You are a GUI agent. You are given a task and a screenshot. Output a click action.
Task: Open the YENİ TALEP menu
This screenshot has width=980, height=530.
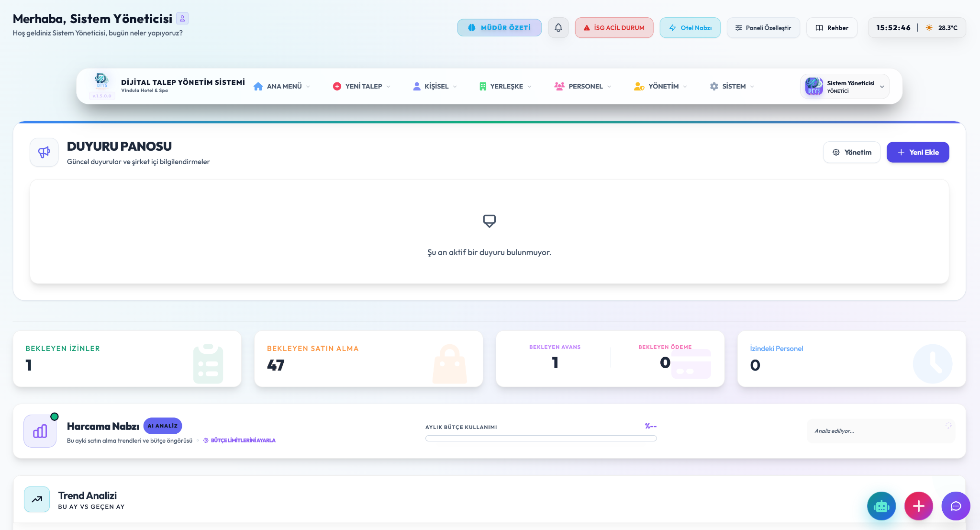coord(362,86)
